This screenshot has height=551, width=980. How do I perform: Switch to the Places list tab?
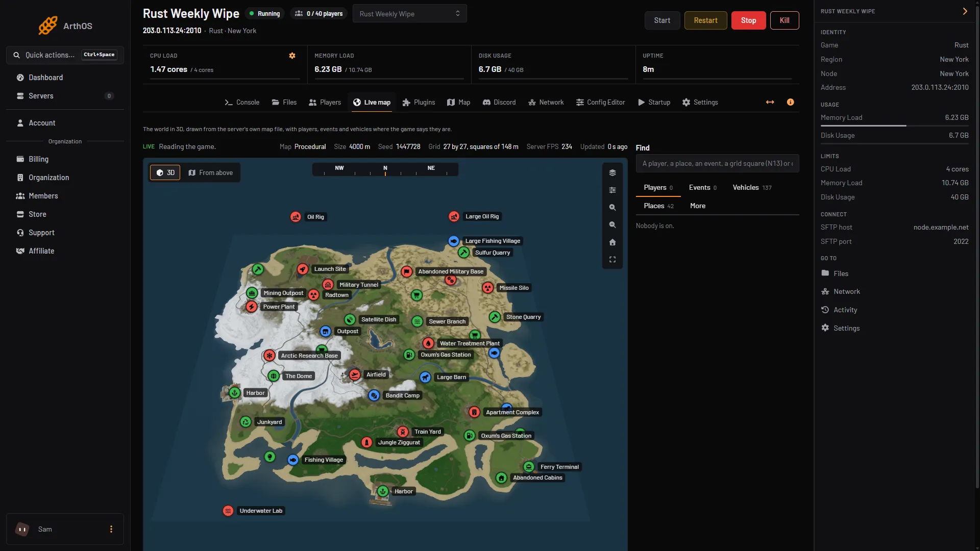658,206
